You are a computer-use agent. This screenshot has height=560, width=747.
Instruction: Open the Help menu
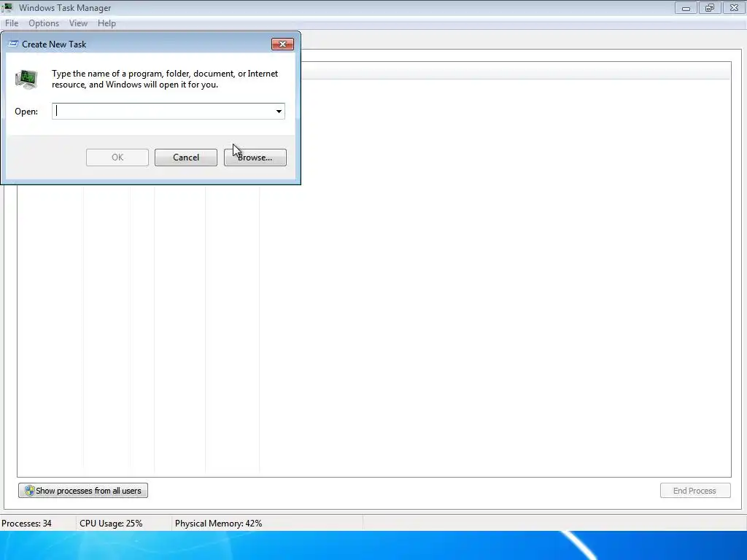click(x=107, y=23)
